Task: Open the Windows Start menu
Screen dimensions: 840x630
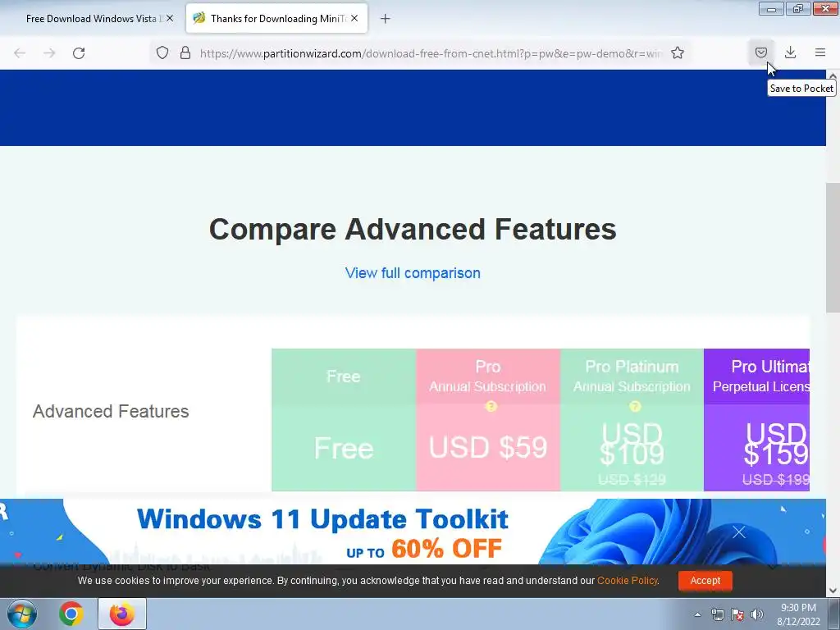Action: [x=22, y=614]
